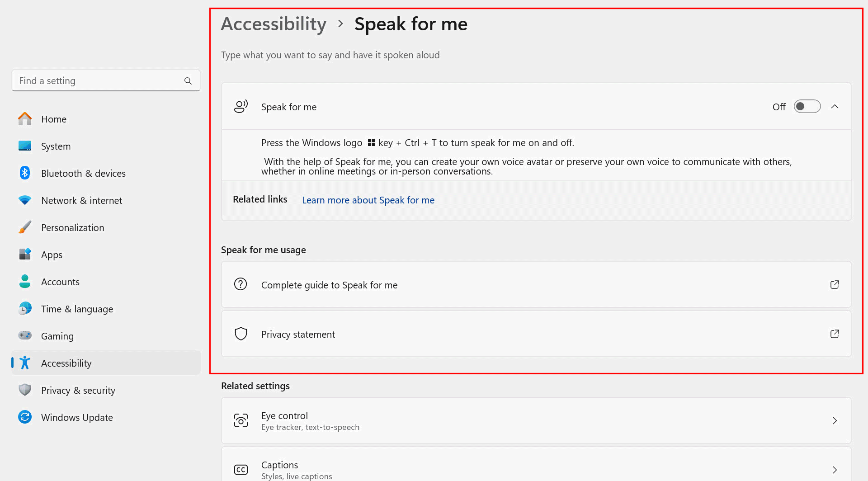
Task: Click the Off label next to toggle
Action: [779, 107]
